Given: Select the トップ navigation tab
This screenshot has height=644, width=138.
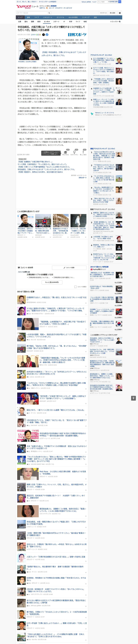Looking at the screenshot, I should click(x=20, y=17).
